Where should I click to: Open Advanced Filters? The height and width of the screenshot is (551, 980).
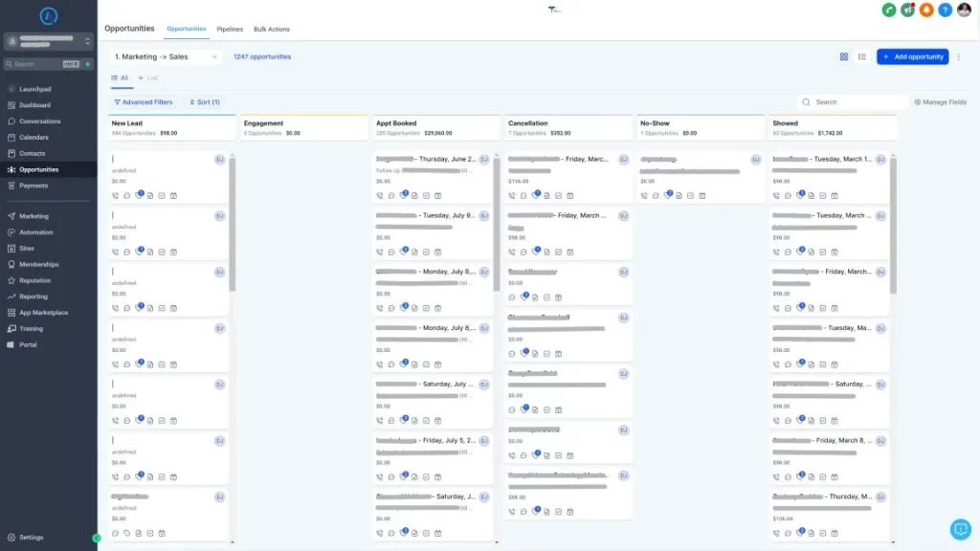[144, 101]
